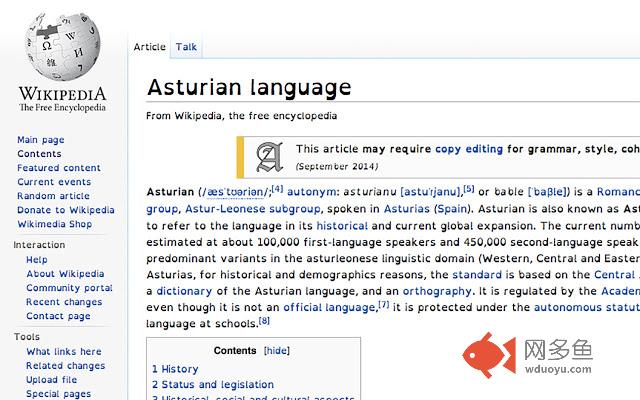Go to Community portal
The width and height of the screenshot is (640, 400).
tap(69, 288)
